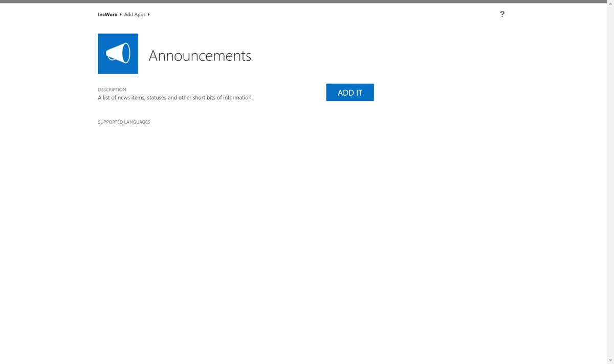Select the description sentence about news items
614x364 pixels.
click(x=175, y=98)
